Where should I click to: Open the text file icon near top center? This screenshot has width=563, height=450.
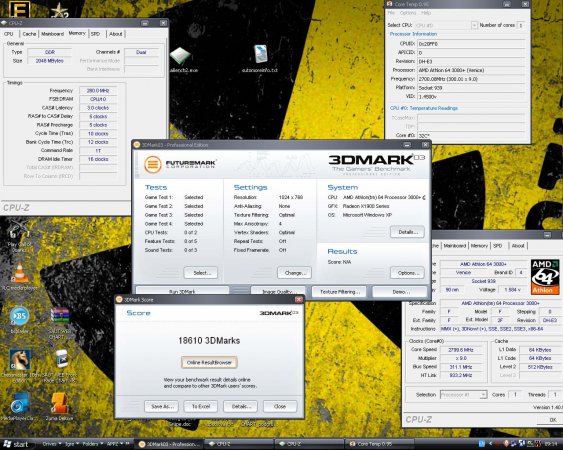click(x=260, y=54)
